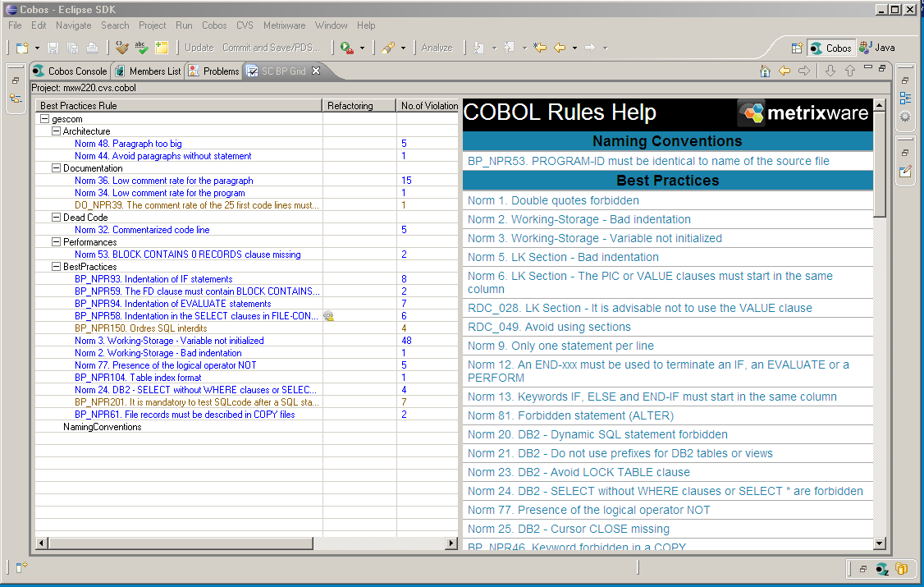Click the view's down arrow icon
The width and height of the screenshot is (924, 587).
point(830,71)
